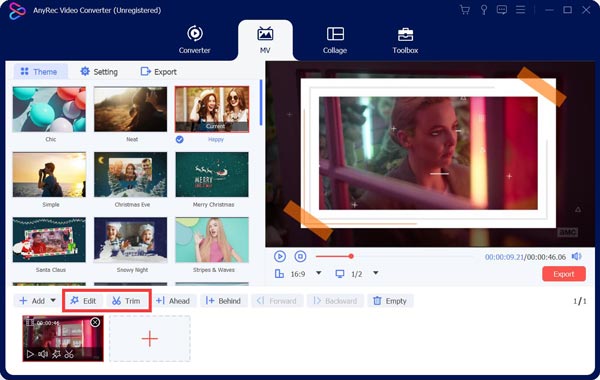The image size is (600, 380).
Task: Play the clip from its thumbnail icon
Action: coord(30,354)
